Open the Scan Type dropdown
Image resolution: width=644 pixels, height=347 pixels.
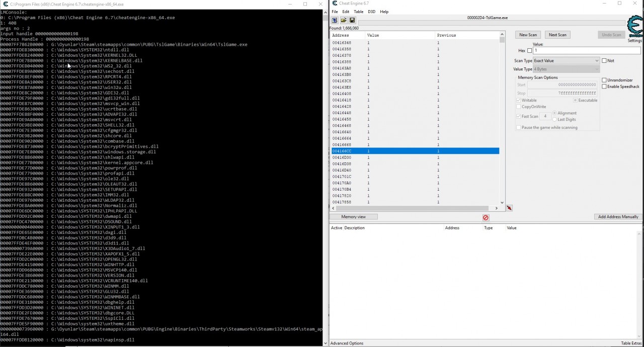(x=566, y=61)
